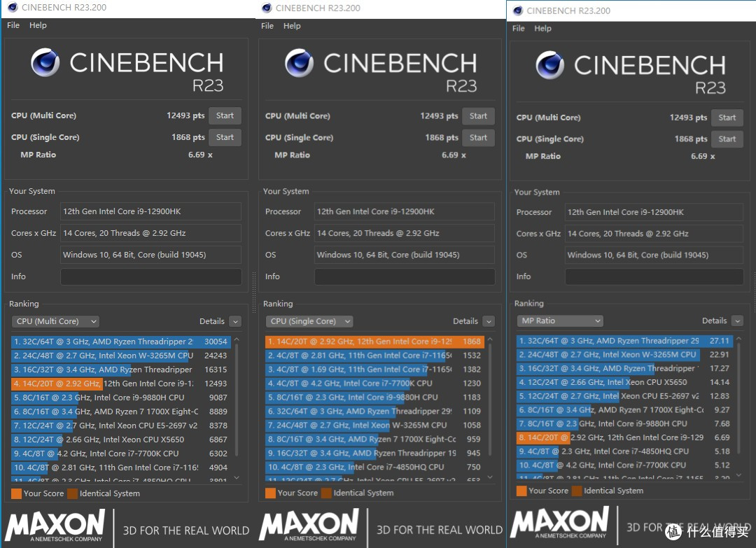
Task: Select i7-1165 row scoring 1532
Action: 374,356
